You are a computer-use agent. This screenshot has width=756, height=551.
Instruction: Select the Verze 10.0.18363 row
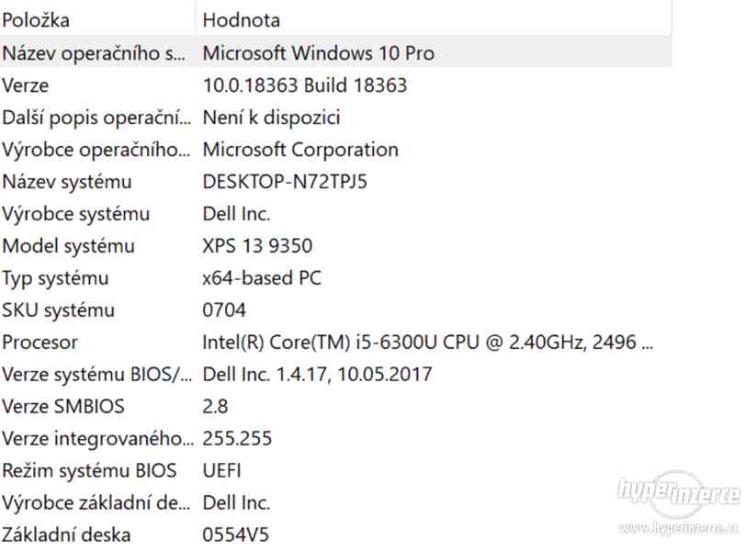tap(336, 84)
